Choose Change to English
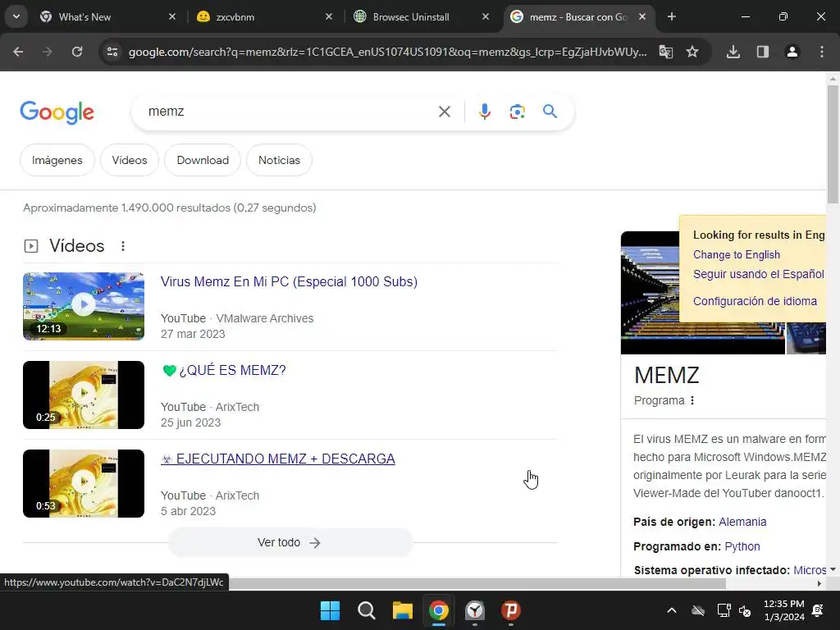840x630 pixels. pyautogui.click(x=736, y=255)
